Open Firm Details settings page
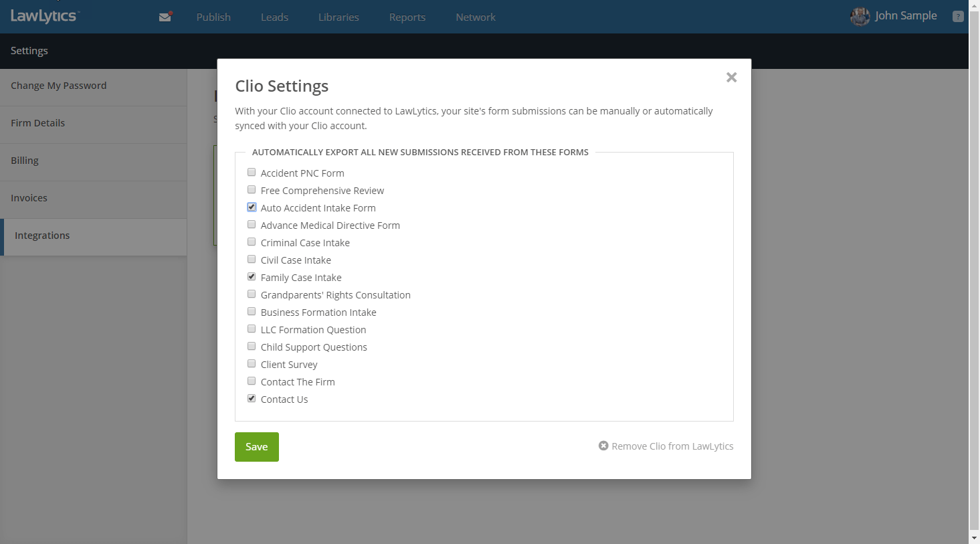This screenshot has width=980, height=544. [38, 123]
